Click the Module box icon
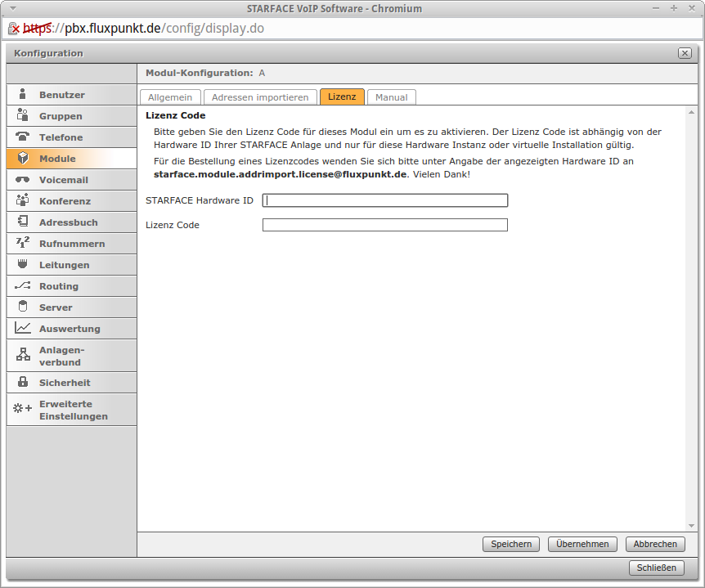 22,158
